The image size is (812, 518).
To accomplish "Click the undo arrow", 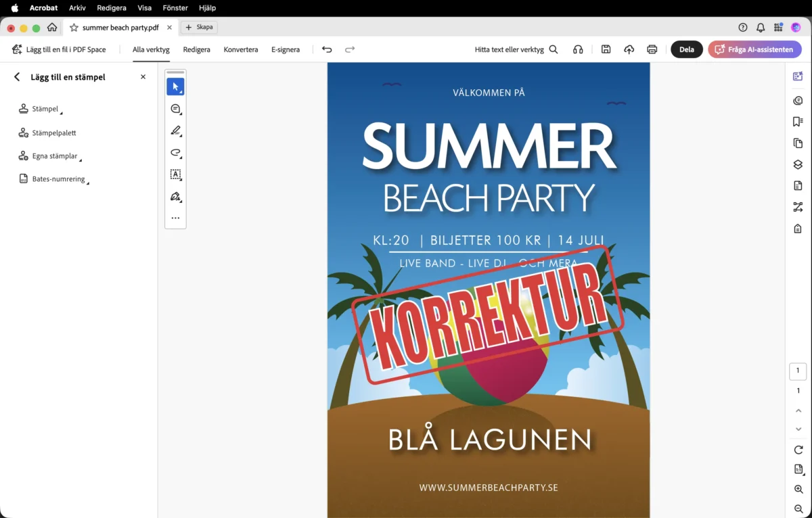I will click(327, 49).
